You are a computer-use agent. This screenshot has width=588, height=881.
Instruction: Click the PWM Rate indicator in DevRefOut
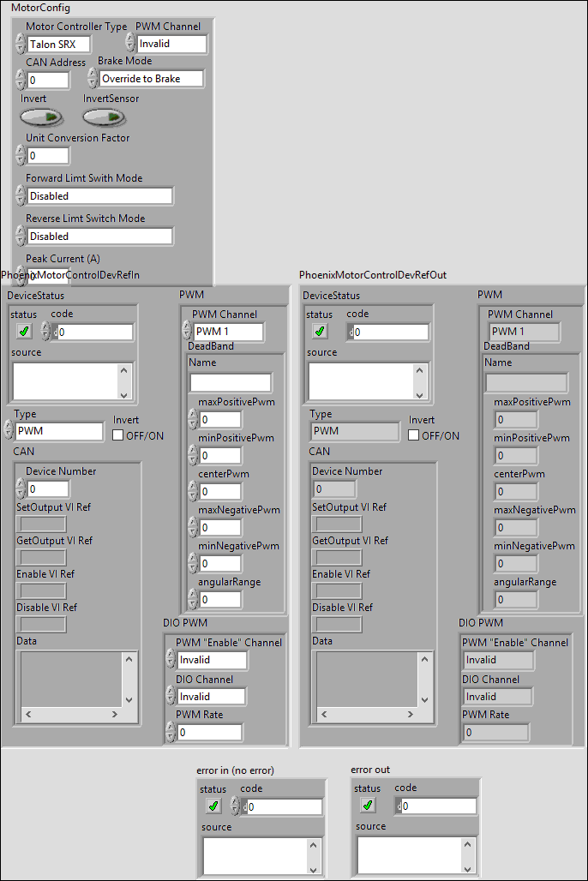pyautogui.click(x=495, y=733)
